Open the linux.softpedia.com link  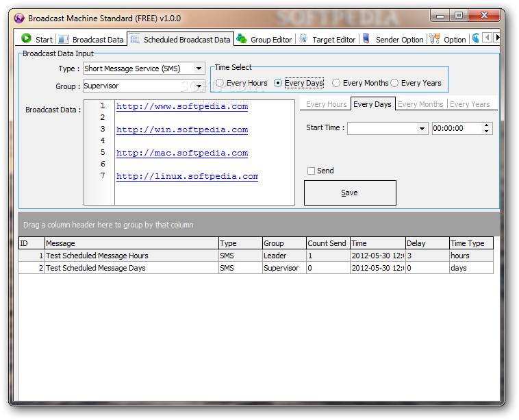point(188,177)
